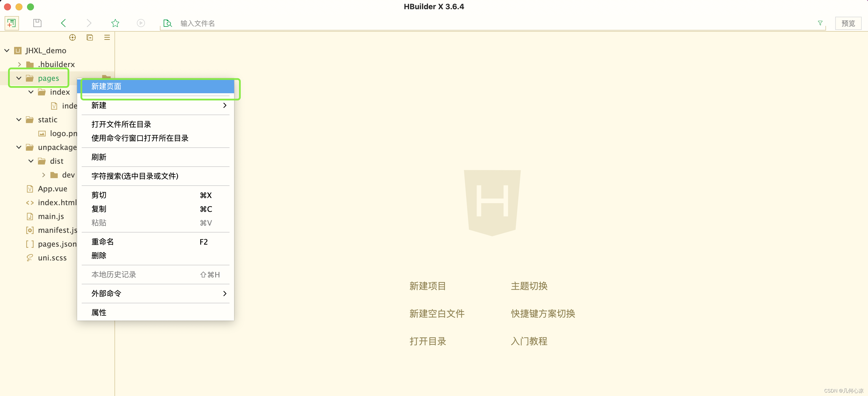Click the uni.scss style file icon
868x396 pixels.
30,258
